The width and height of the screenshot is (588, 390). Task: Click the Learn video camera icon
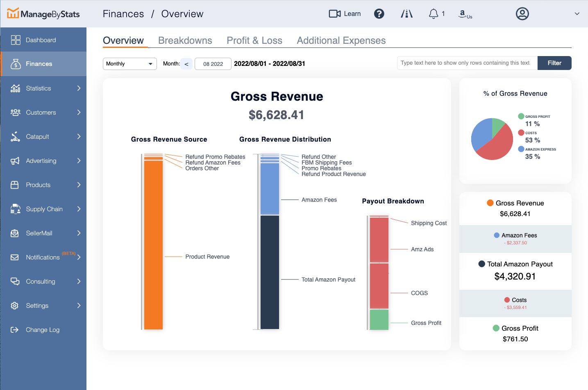coord(334,14)
